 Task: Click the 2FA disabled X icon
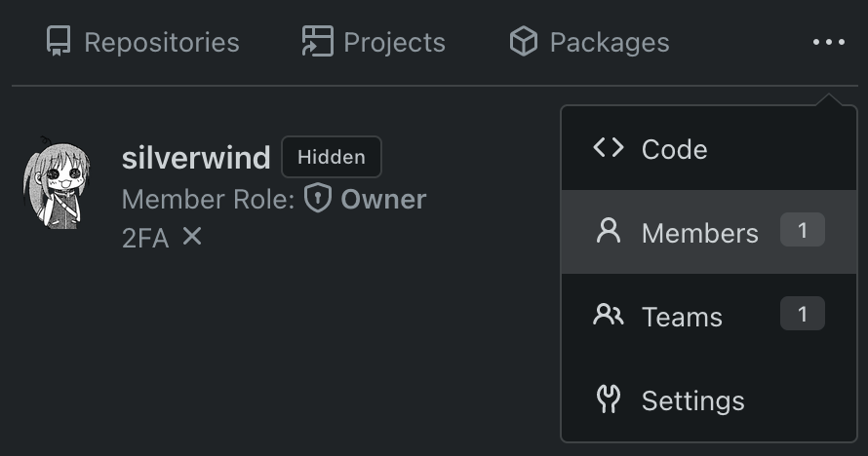[192, 236]
